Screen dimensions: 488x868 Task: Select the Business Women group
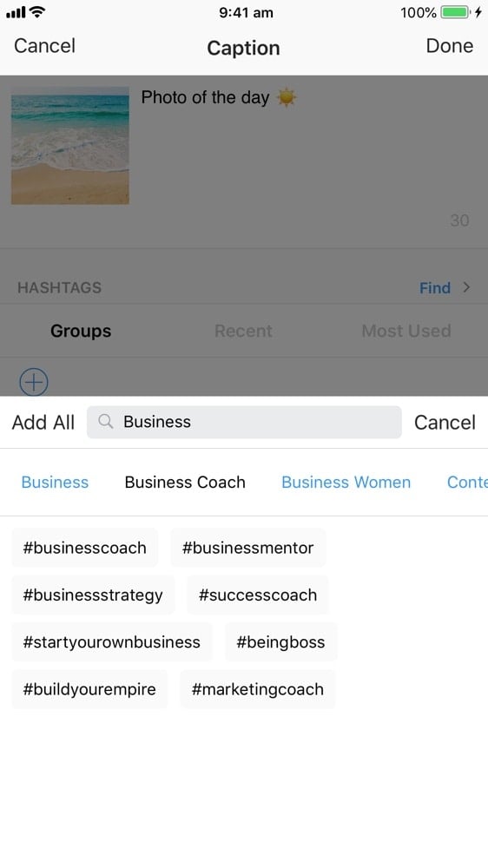coord(346,482)
